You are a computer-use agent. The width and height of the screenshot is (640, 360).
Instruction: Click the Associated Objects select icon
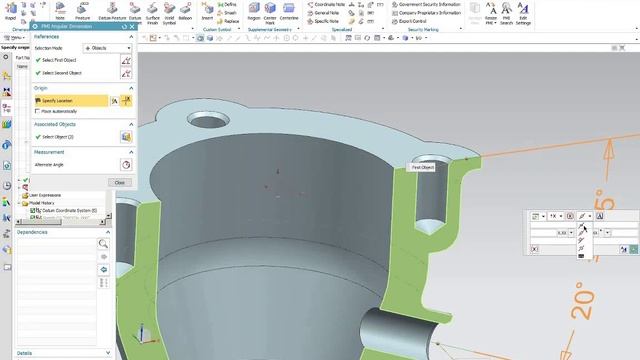pyautogui.click(x=126, y=137)
